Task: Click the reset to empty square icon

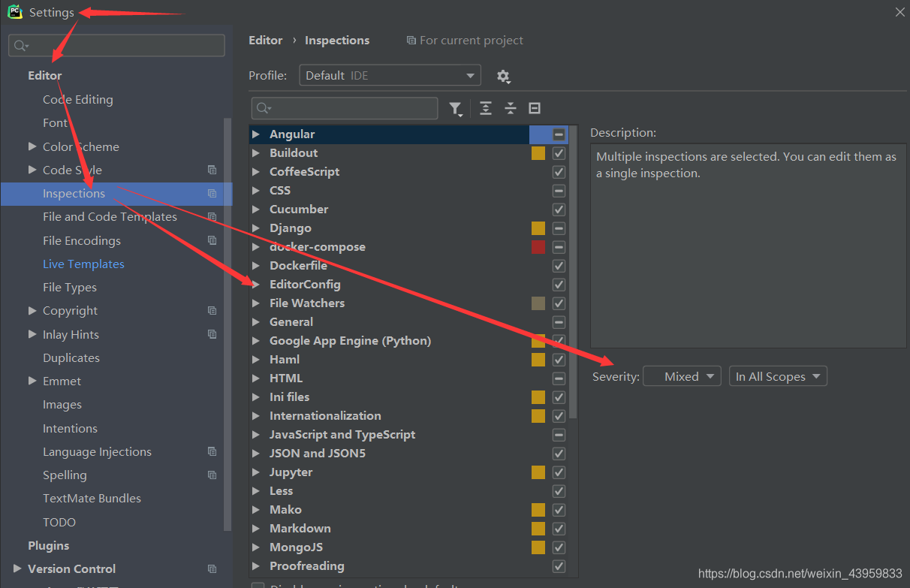Action: click(x=535, y=108)
